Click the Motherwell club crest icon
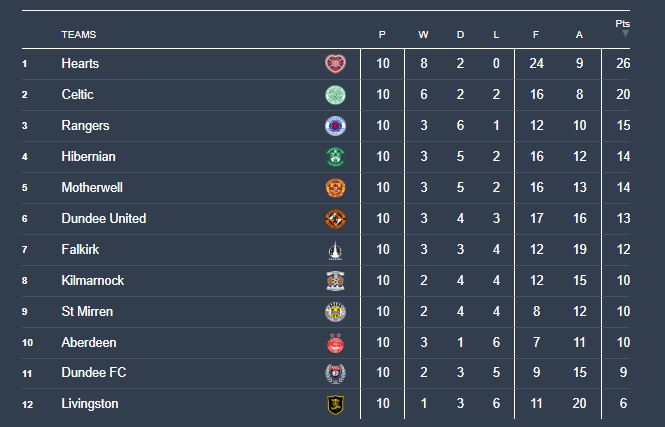This screenshot has height=427, width=665. (335, 188)
